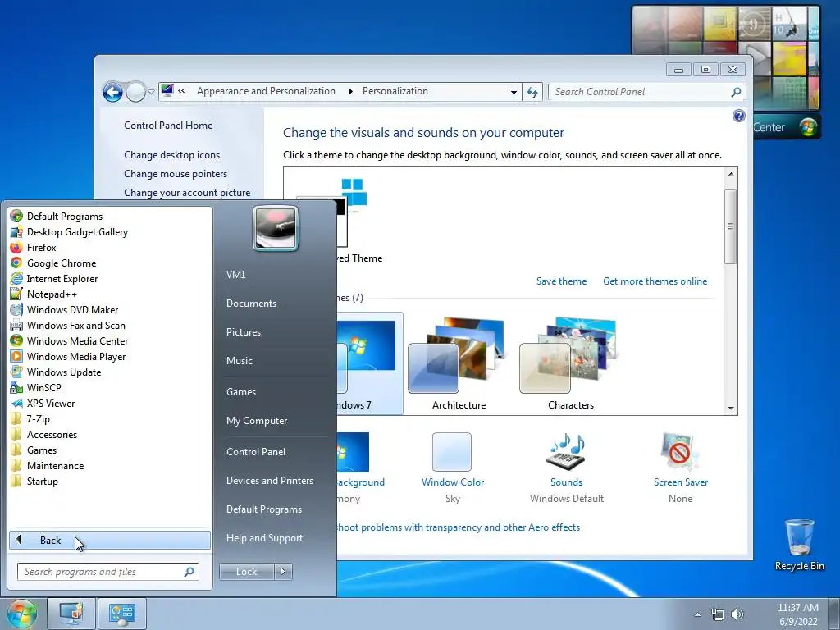
Task: Open Help and Support
Action: pyautogui.click(x=264, y=538)
